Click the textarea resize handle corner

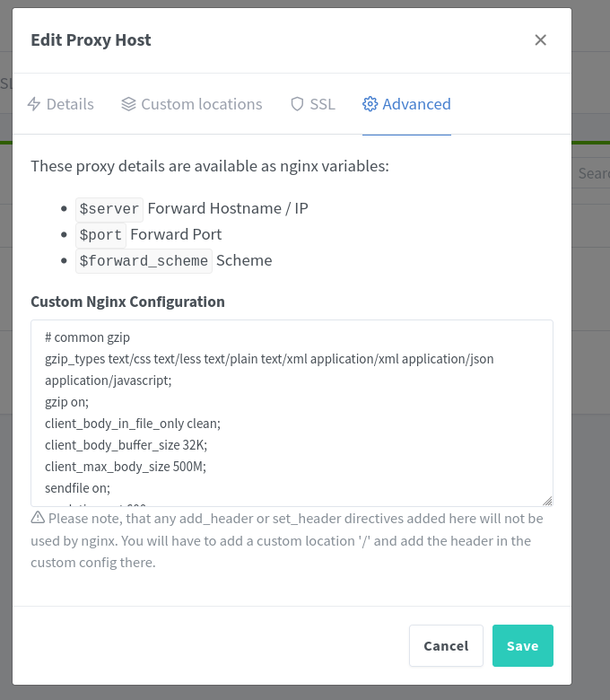547,501
